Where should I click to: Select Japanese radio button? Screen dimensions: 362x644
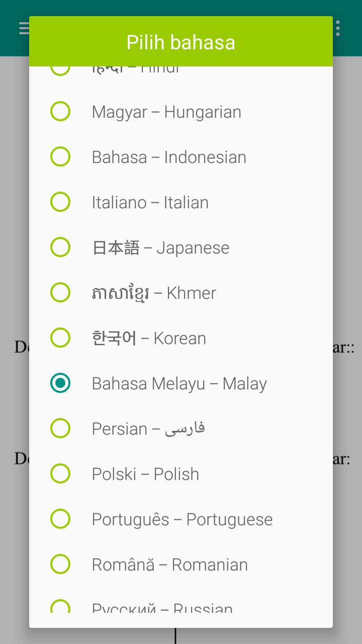(x=60, y=247)
